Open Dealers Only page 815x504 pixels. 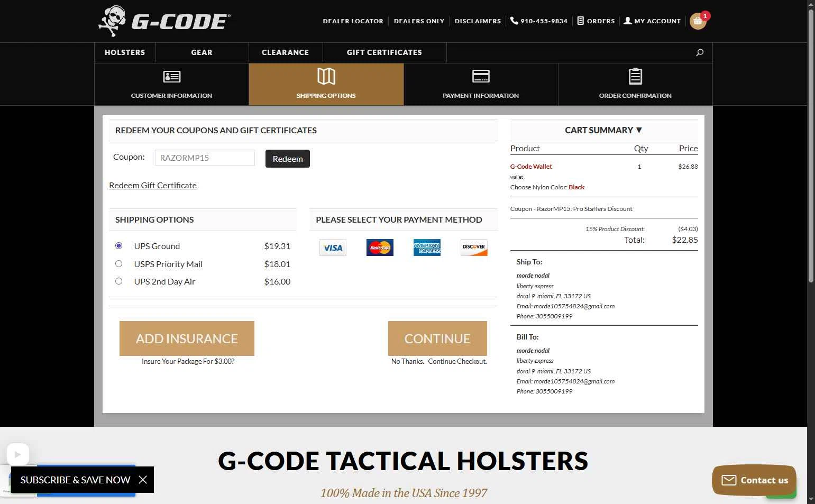pyautogui.click(x=419, y=21)
